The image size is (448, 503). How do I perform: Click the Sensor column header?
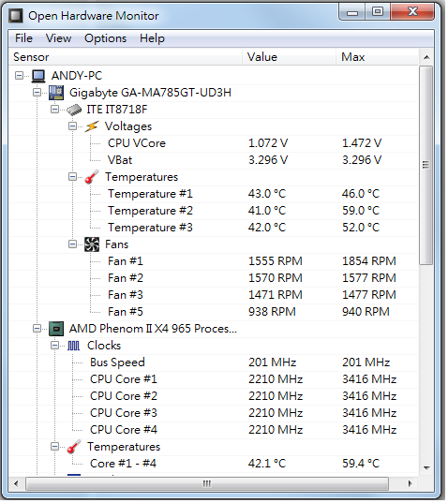tap(126, 57)
